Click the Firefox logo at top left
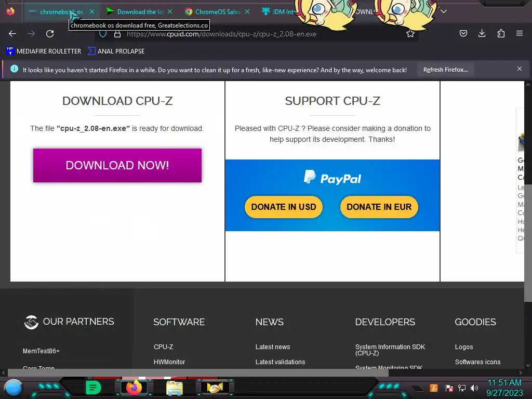This screenshot has width=532, height=399. [10, 11]
